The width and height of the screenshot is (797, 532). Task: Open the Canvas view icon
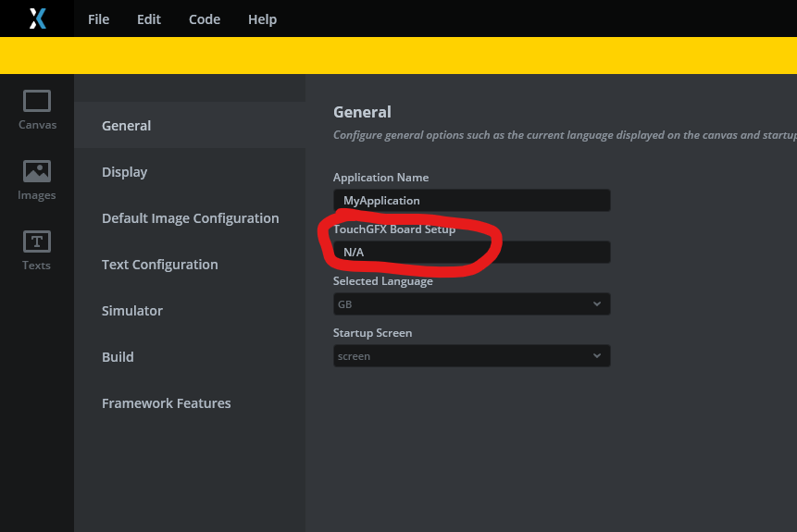[37, 110]
